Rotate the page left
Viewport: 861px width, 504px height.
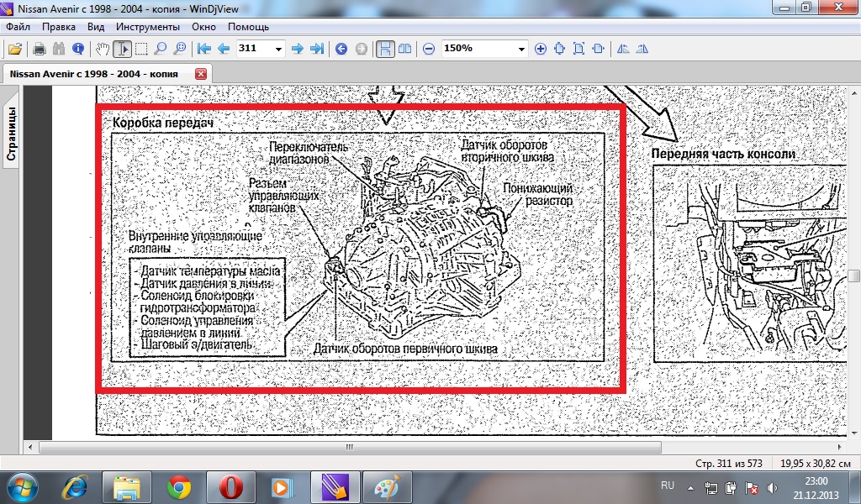coord(623,49)
